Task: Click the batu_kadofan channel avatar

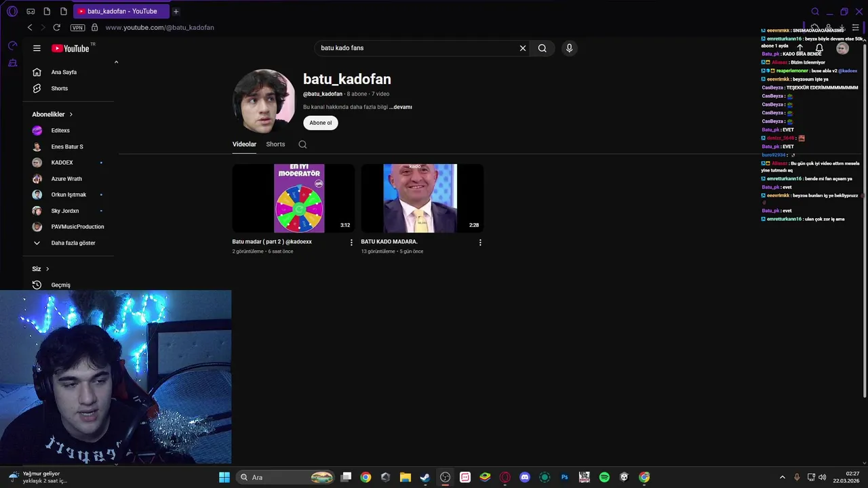Action: tap(264, 102)
